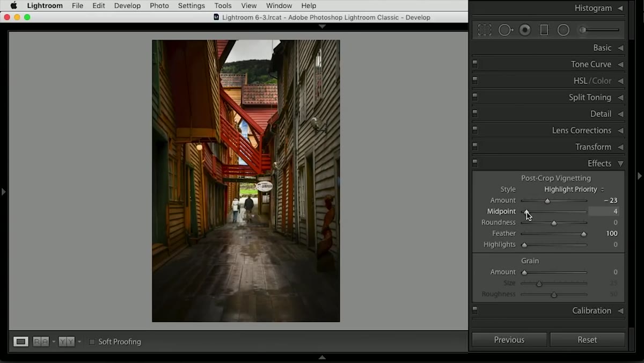644x363 pixels.
Task: Hide the right panel via edge arrow
Action: tap(639, 176)
